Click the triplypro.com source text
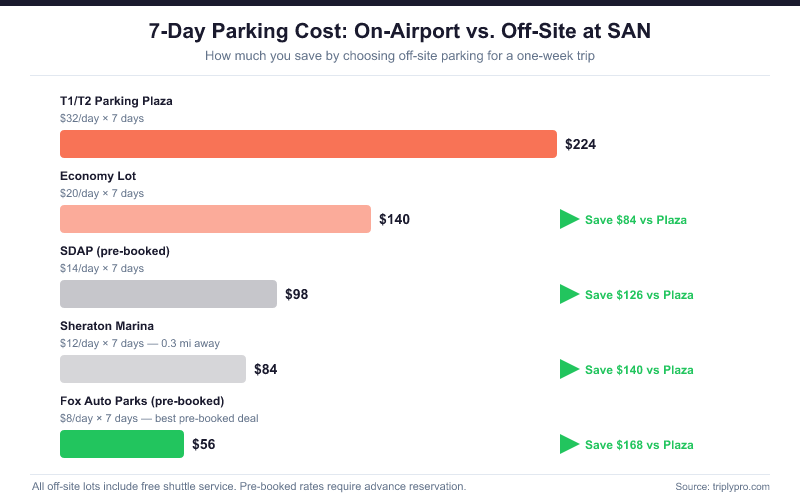The width and height of the screenshot is (800, 500). coord(722,486)
